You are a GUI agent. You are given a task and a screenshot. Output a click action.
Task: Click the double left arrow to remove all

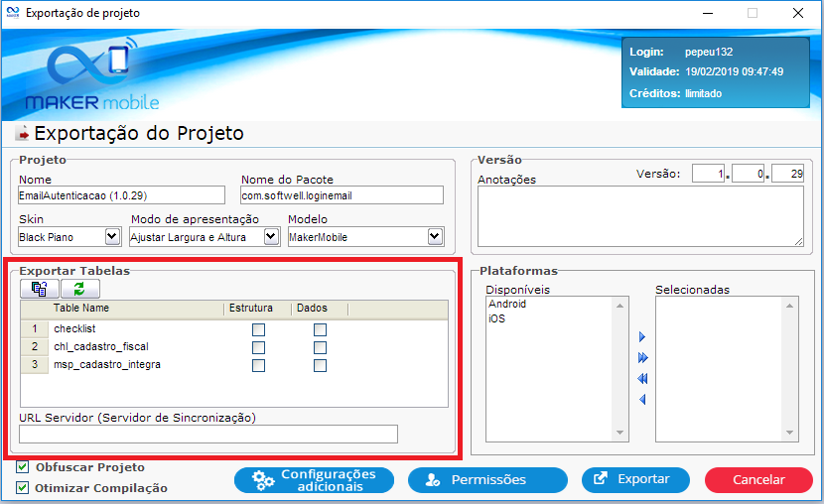(x=642, y=379)
